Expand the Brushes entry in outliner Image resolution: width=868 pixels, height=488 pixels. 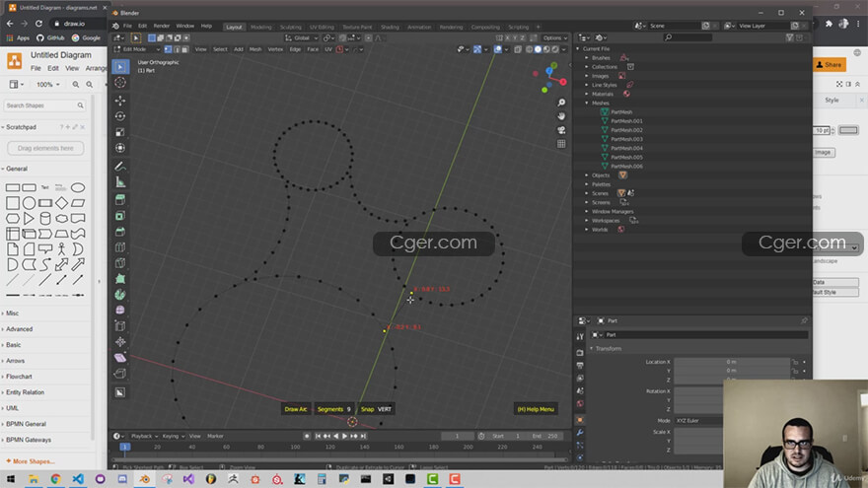click(587, 57)
